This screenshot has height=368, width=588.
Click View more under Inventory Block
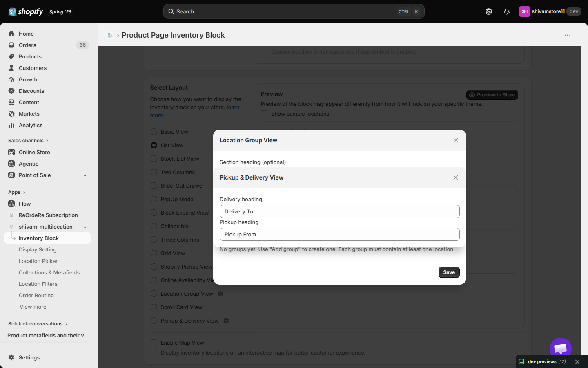[x=33, y=307]
